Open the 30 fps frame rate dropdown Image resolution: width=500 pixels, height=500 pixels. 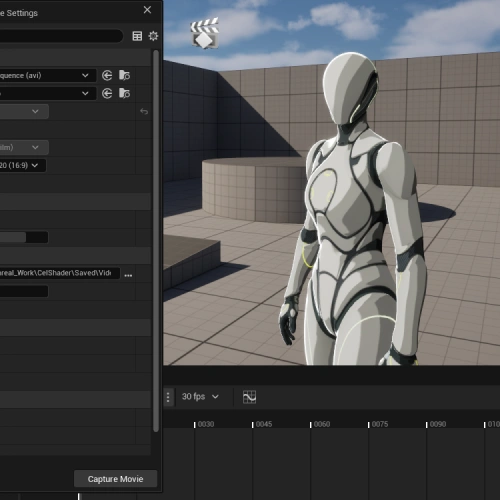tap(200, 397)
